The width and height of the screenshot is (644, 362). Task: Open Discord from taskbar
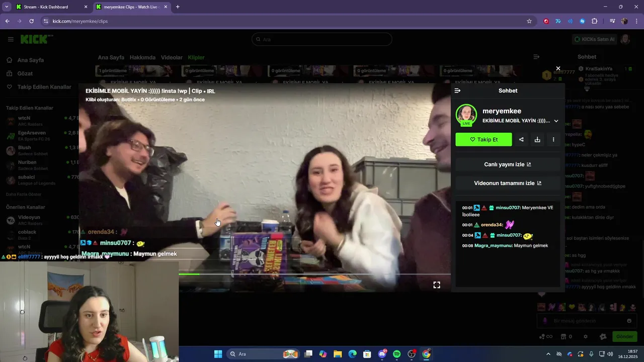(382, 354)
